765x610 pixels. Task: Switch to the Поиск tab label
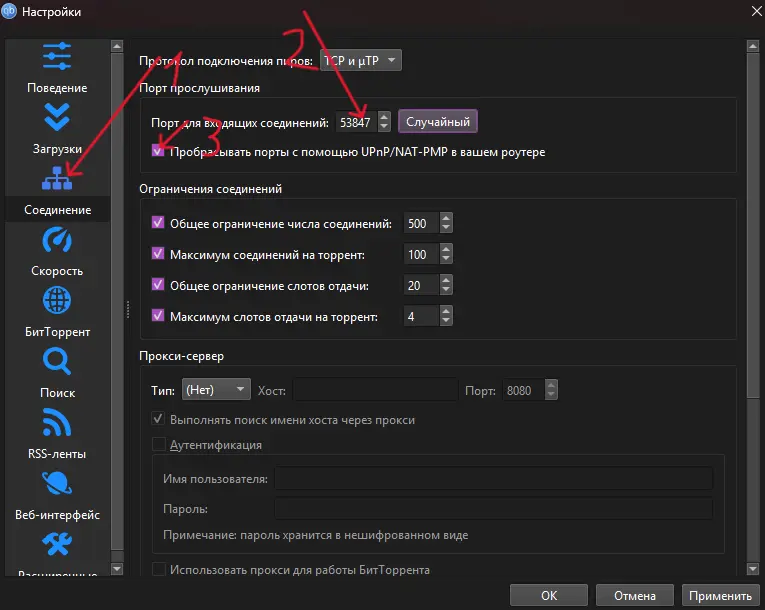[57, 393]
